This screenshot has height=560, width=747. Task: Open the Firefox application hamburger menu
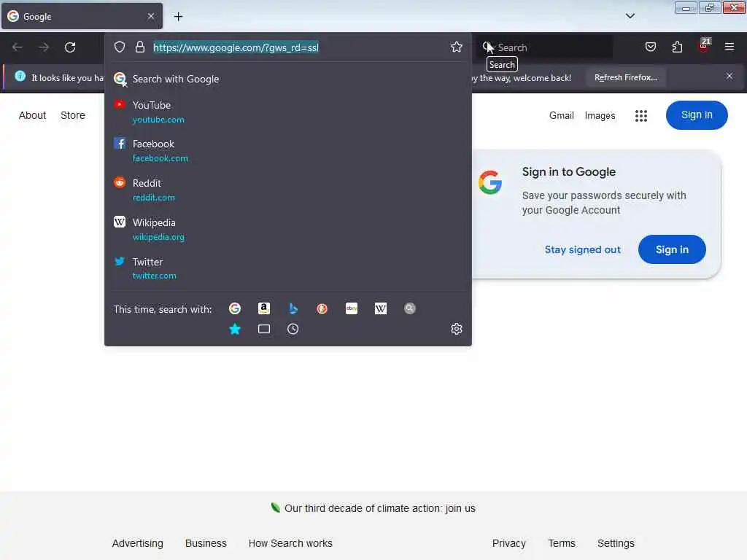point(729,47)
